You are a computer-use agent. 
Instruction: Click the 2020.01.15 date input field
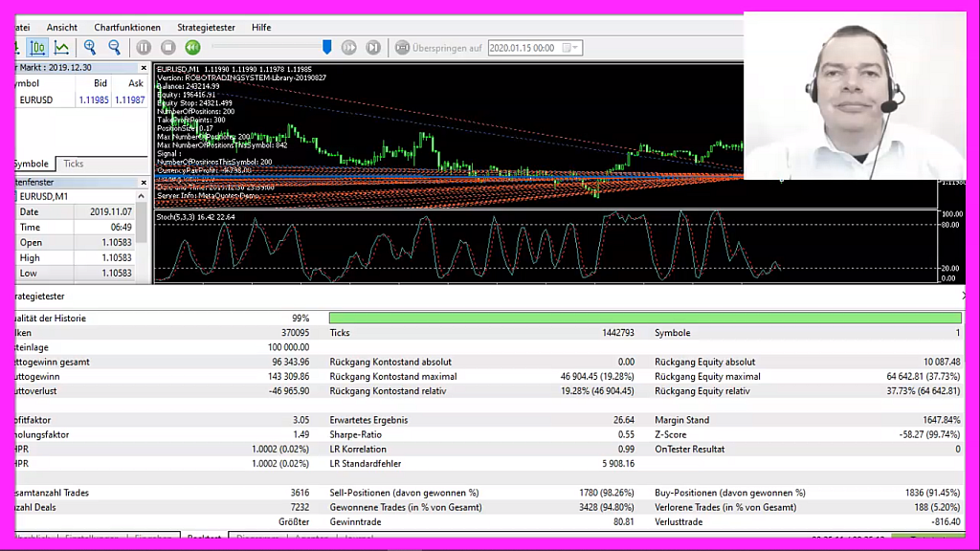(x=523, y=48)
